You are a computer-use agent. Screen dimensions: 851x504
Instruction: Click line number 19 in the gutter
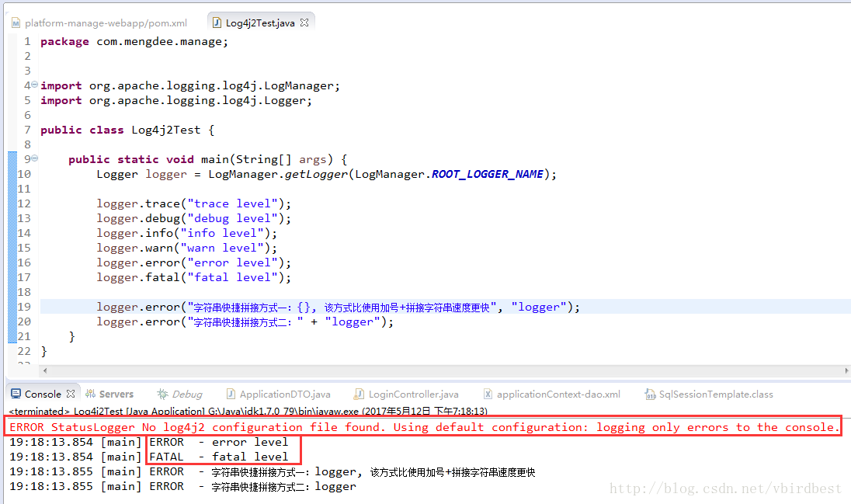(x=24, y=306)
